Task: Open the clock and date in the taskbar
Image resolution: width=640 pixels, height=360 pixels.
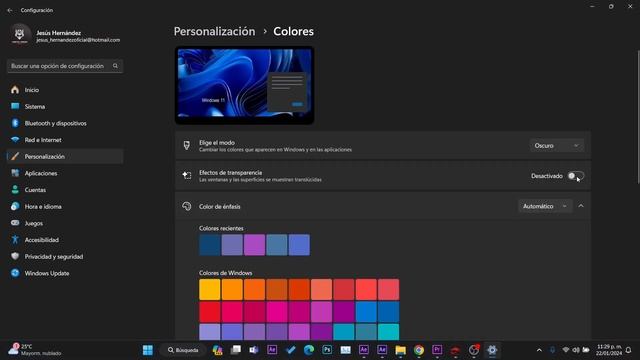Action: click(608, 350)
